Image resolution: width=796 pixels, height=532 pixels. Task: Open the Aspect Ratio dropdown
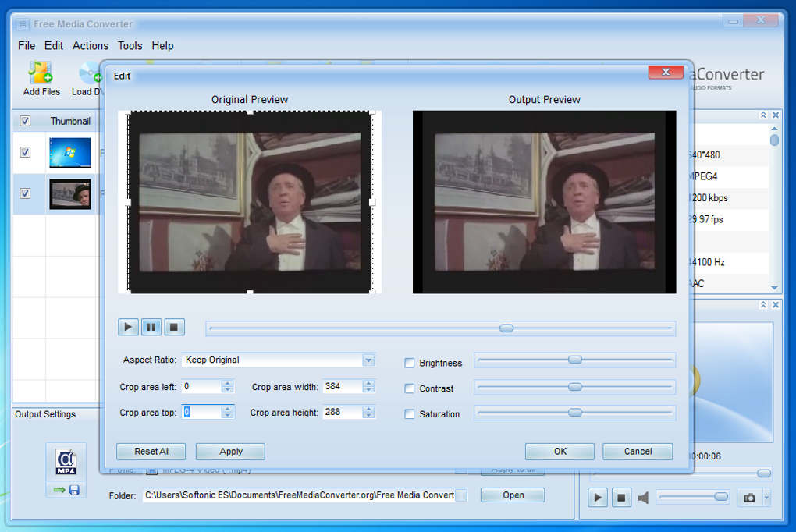click(x=368, y=360)
